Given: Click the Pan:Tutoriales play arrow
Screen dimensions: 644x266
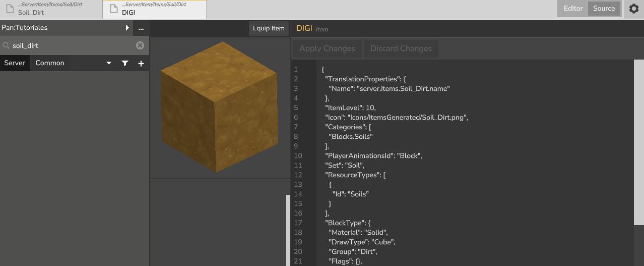Looking at the screenshot, I should pos(127,28).
